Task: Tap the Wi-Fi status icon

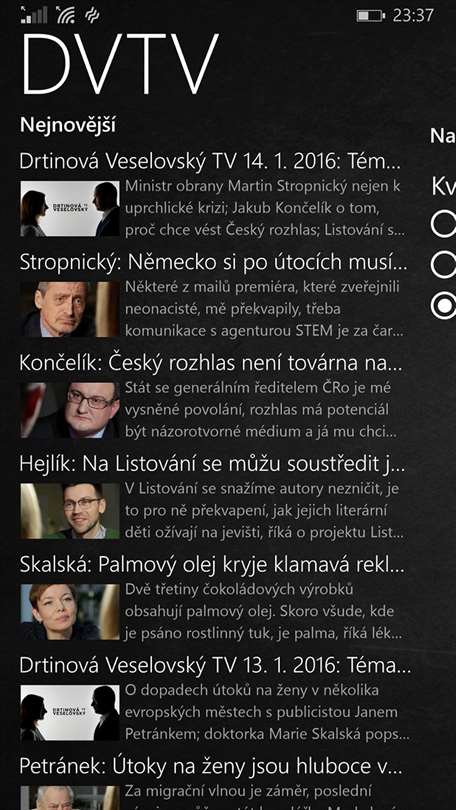Action: (x=66, y=15)
